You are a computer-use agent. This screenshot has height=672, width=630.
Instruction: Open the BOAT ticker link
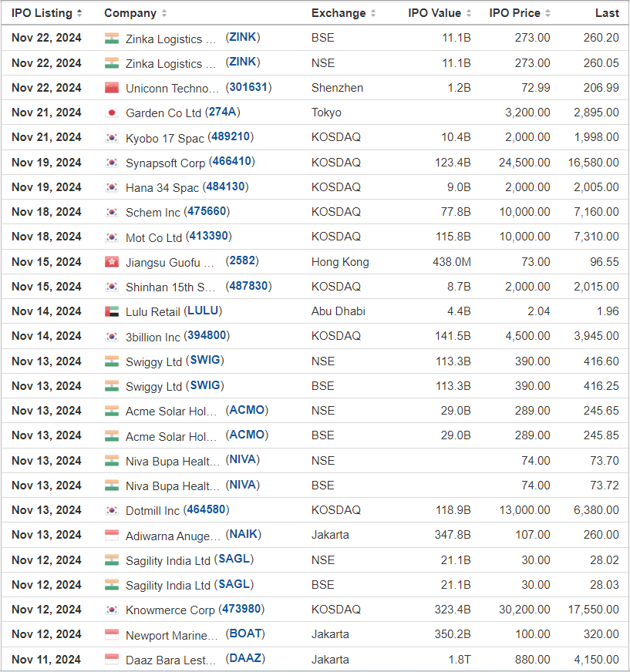tap(245, 634)
